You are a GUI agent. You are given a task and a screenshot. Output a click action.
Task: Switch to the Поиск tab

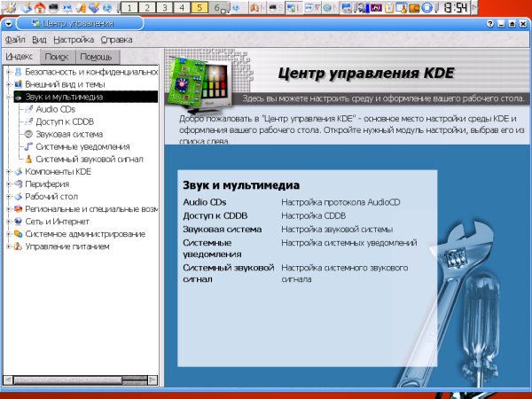click(57, 57)
